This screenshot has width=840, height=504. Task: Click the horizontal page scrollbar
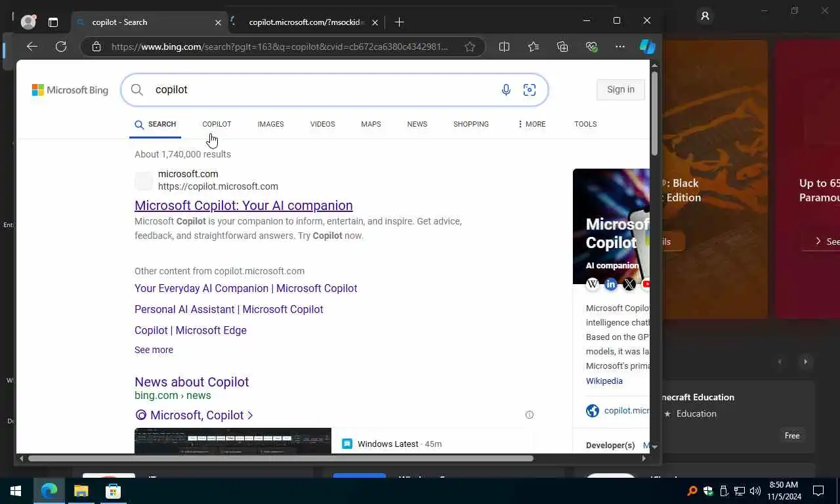click(x=281, y=458)
